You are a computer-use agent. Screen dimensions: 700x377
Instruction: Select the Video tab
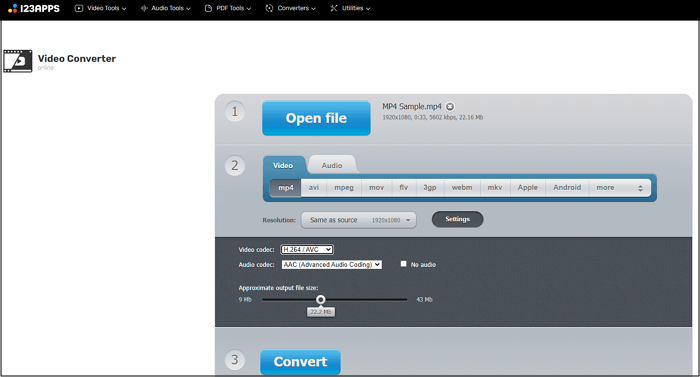tap(283, 165)
